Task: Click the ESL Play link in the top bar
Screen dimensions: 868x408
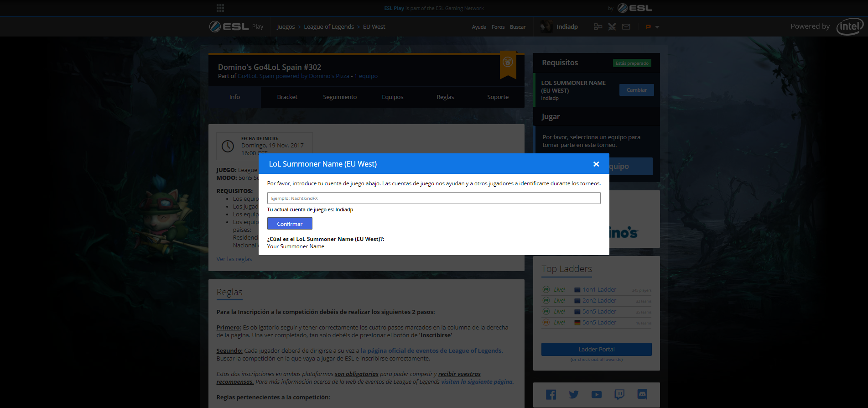Action: coord(394,8)
